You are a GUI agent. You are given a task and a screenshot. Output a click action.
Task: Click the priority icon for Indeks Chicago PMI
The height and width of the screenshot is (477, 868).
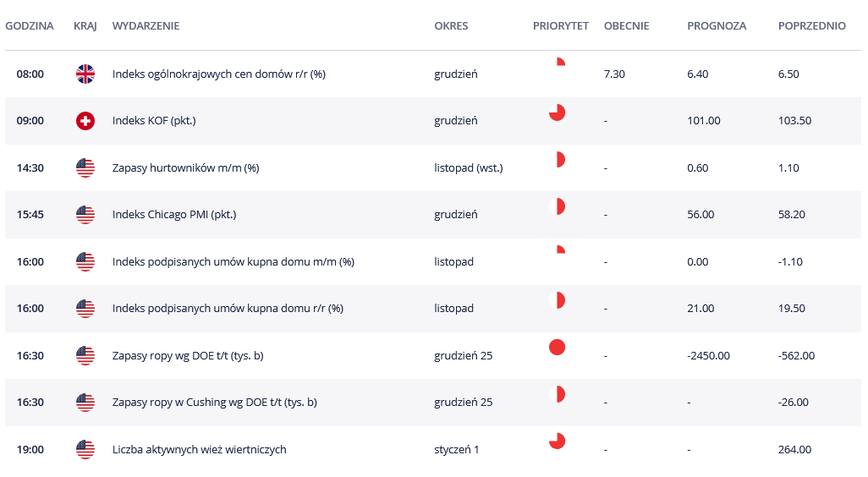pyautogui.click(x=557, y=206)
